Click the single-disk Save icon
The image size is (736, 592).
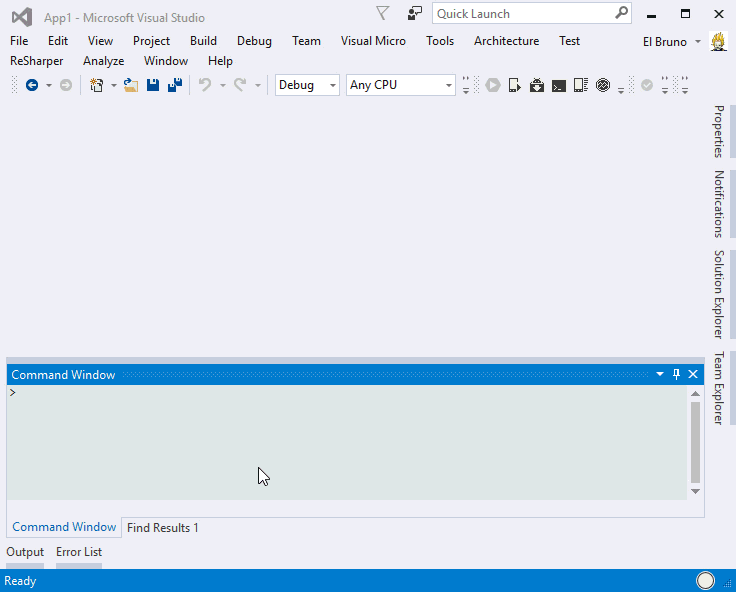pyautogui.click(x=153, y=86)
